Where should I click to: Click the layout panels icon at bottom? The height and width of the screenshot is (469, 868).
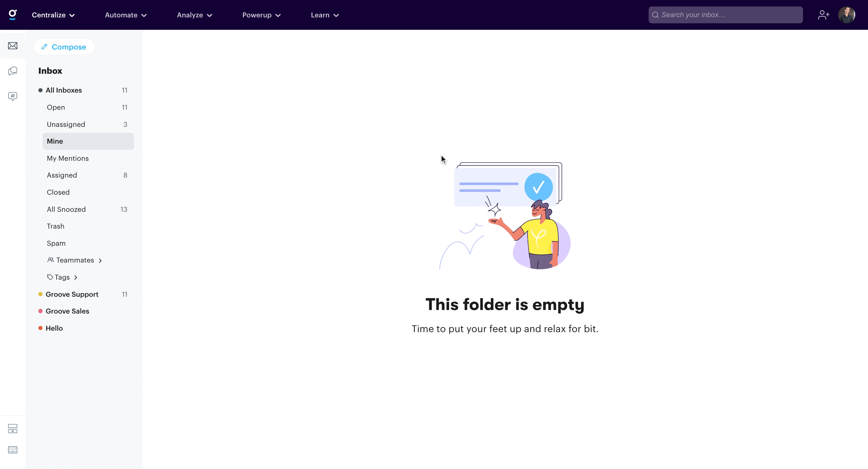pos(12,429)
